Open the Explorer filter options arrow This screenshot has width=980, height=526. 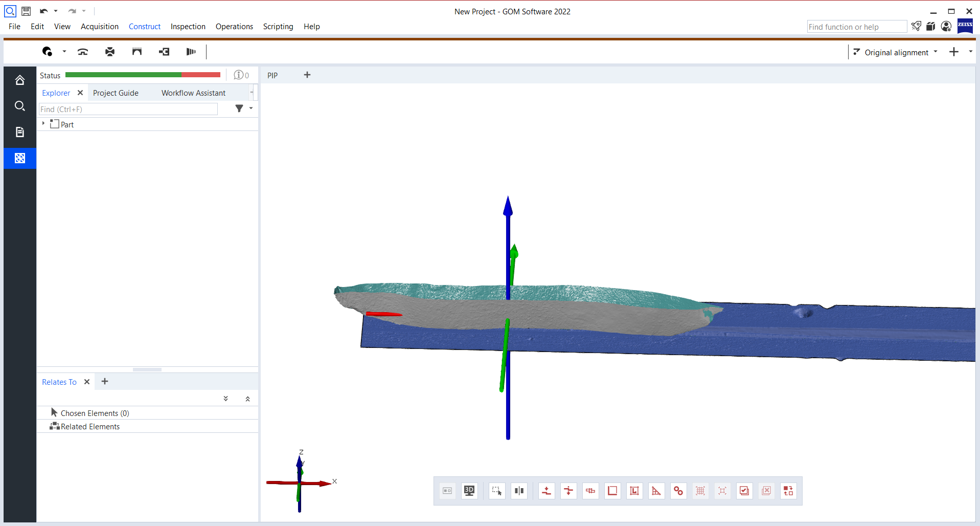pyautogui.click(x=251, y=108)
